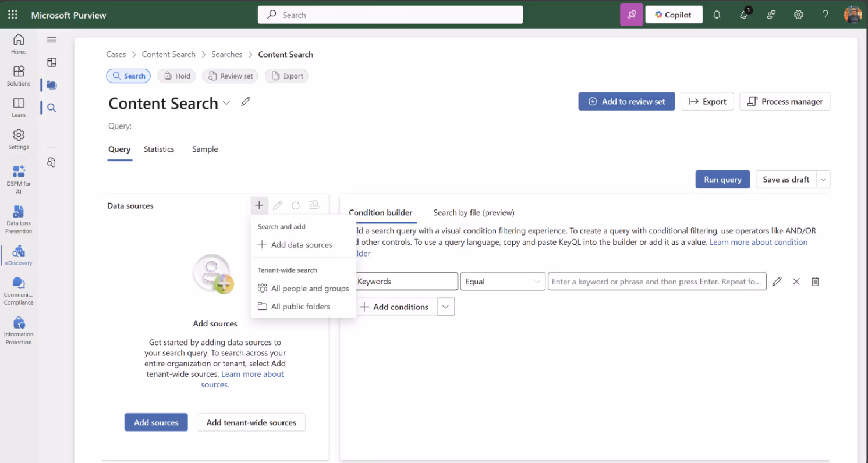The height and width of the screenshot is (463, 868).
Task: Open Home in the left navigation
Action: point(19,44)
